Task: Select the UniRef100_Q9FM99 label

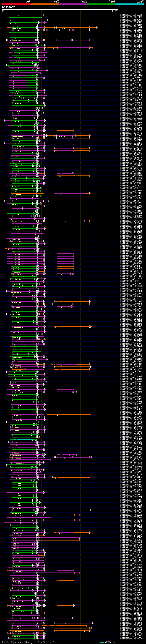Action: coord(131,382)
